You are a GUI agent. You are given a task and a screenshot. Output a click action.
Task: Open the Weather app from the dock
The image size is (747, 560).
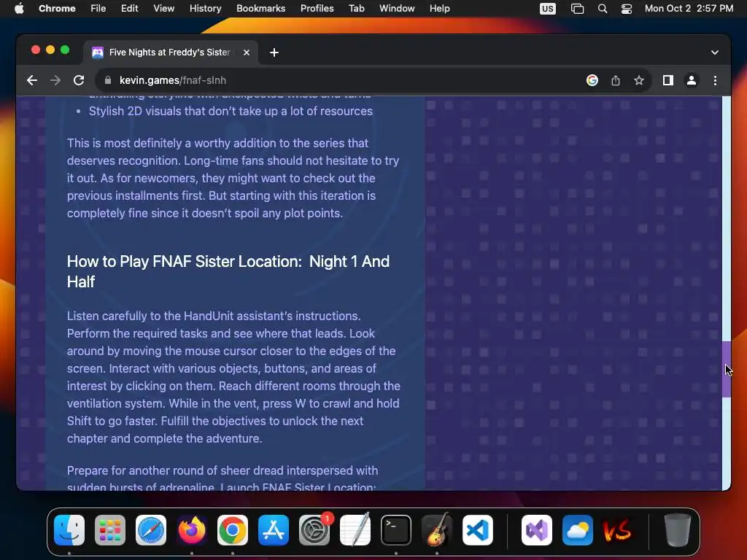578,530
